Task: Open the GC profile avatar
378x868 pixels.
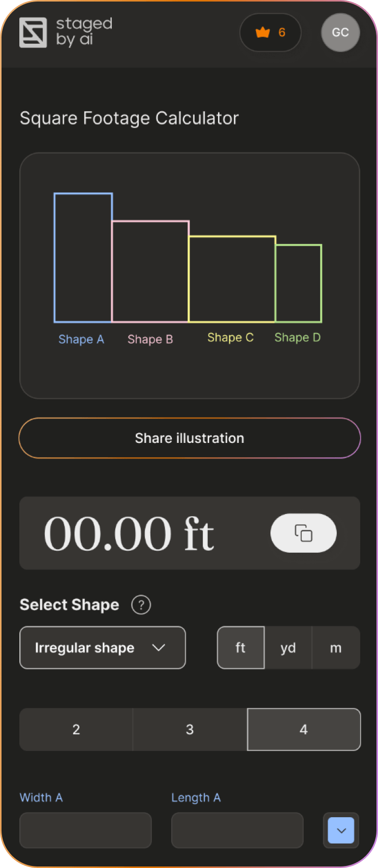Action: 340,33
